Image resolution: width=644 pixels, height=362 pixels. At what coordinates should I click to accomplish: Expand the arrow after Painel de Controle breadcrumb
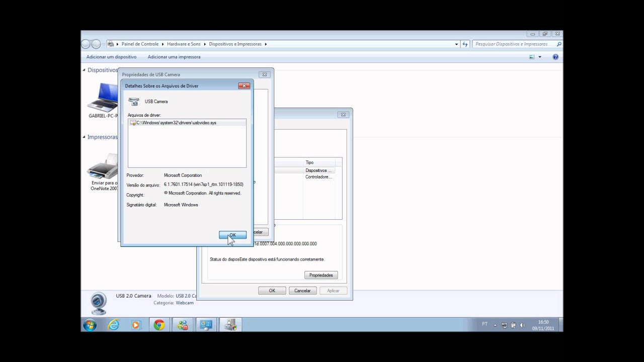coord(163,44)
